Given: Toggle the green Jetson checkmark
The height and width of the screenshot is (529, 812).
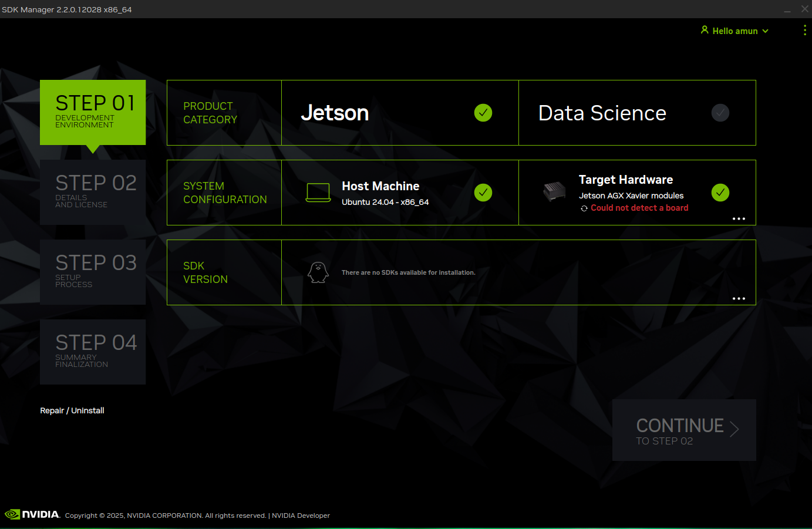Looking at the screenshot, I should point(483,113).
